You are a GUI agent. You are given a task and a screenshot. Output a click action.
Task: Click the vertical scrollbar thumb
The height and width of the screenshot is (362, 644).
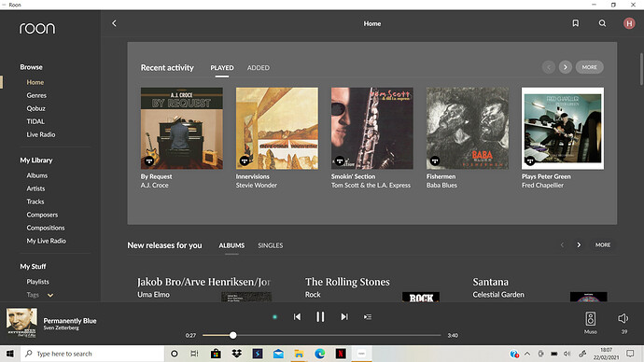[x=641, y=69]
